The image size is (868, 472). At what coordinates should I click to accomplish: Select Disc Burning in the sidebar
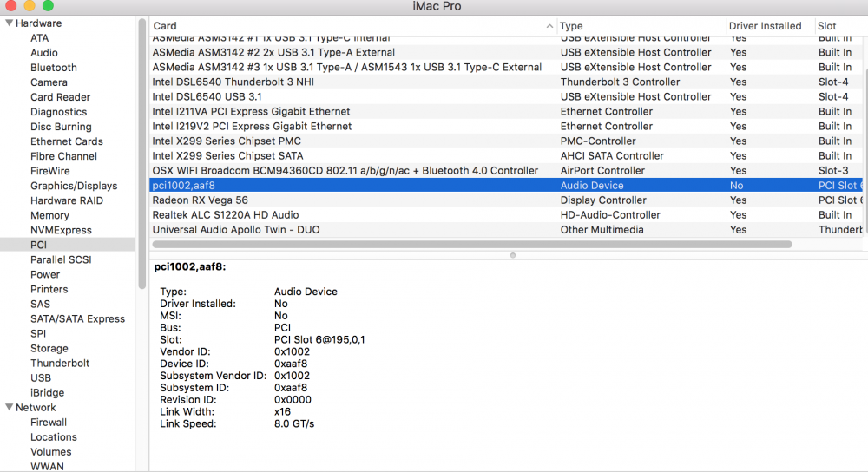click(61, 127)
